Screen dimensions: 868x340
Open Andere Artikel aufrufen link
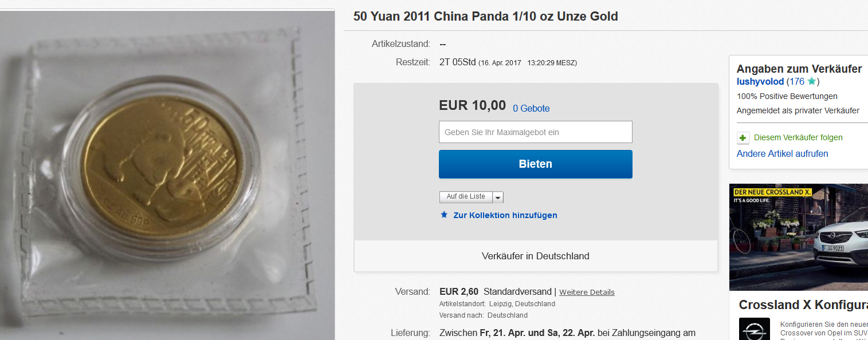pos(782,153)
